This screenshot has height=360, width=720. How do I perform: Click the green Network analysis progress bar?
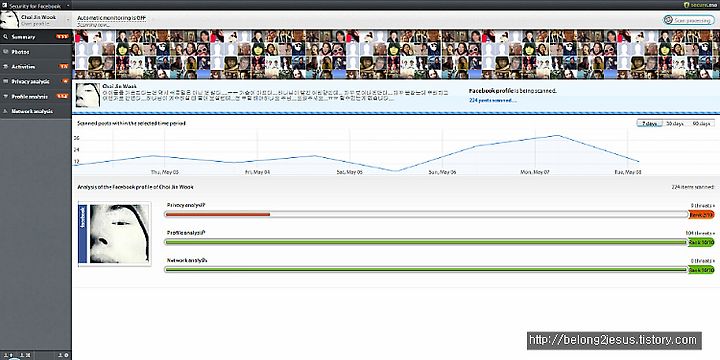(426, 270)
